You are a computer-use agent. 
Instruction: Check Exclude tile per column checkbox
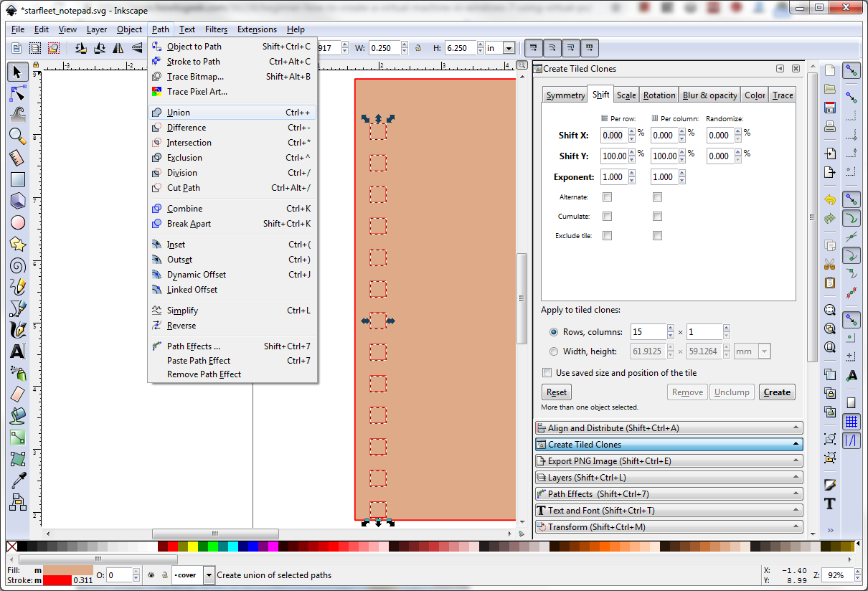[x=657, y=235]
